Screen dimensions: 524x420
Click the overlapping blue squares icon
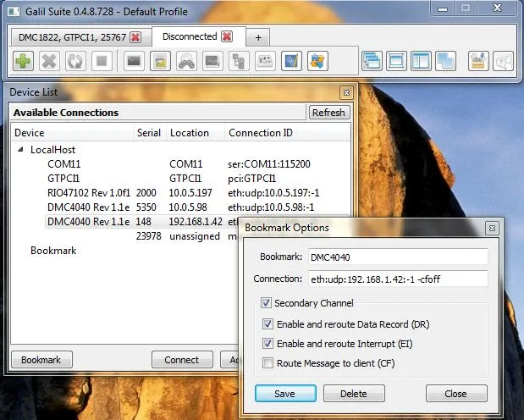tap(446, 61)
